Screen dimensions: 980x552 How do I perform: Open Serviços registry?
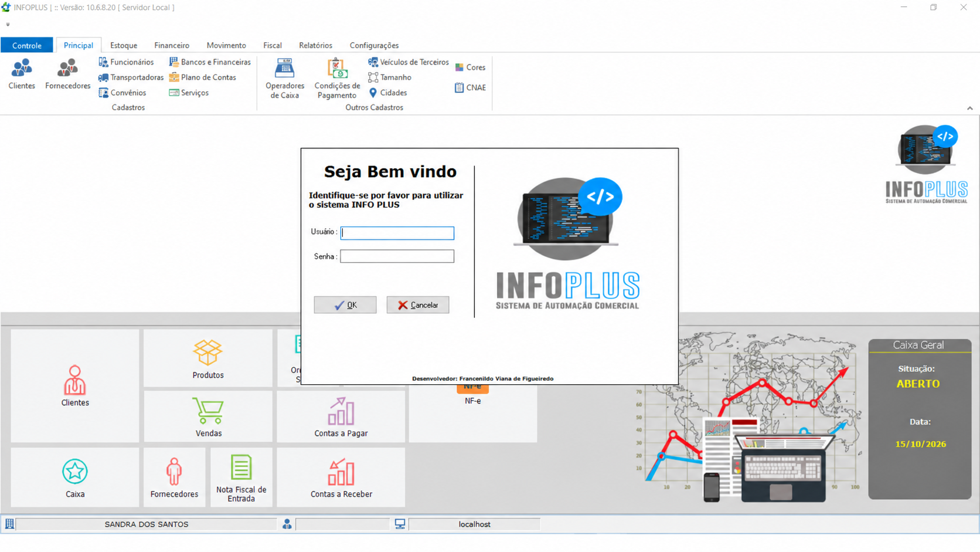pos(189,92)
